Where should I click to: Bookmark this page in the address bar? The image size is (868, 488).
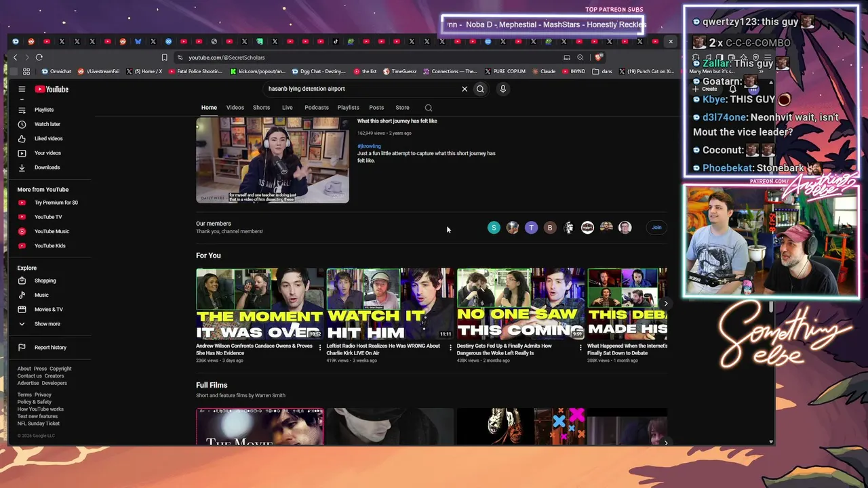164,58
